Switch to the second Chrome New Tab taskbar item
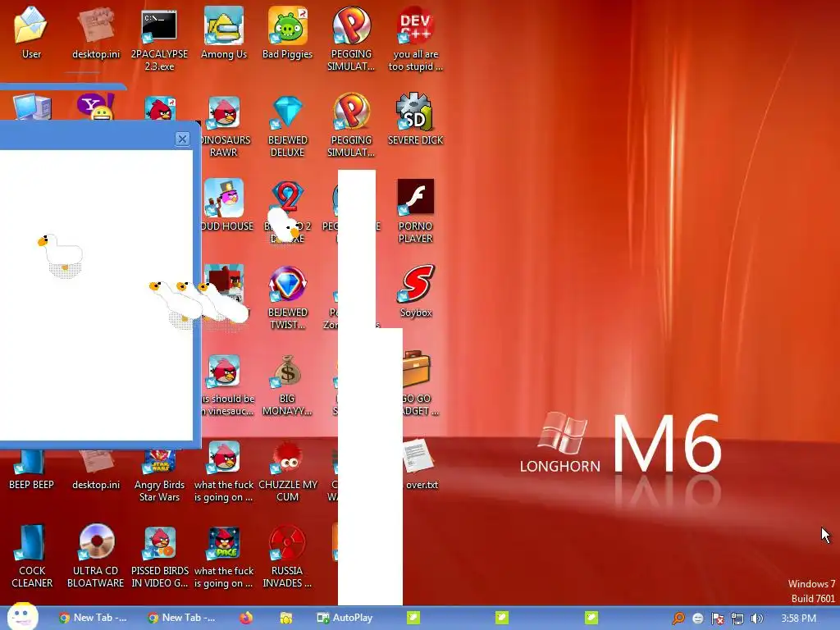 [181, 618]
